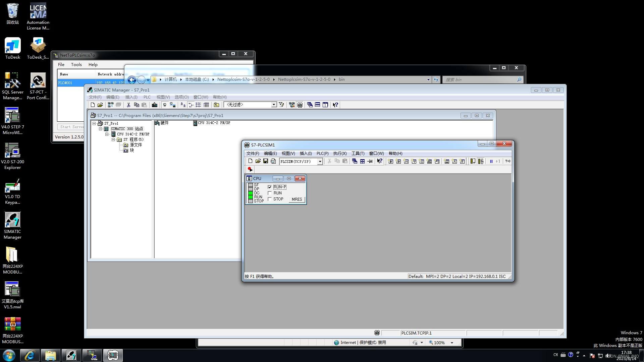Open Internet Explorer from taskbar
Viewport: 644px width, 362px height.
pyautogui.click(x=30, y=355)
